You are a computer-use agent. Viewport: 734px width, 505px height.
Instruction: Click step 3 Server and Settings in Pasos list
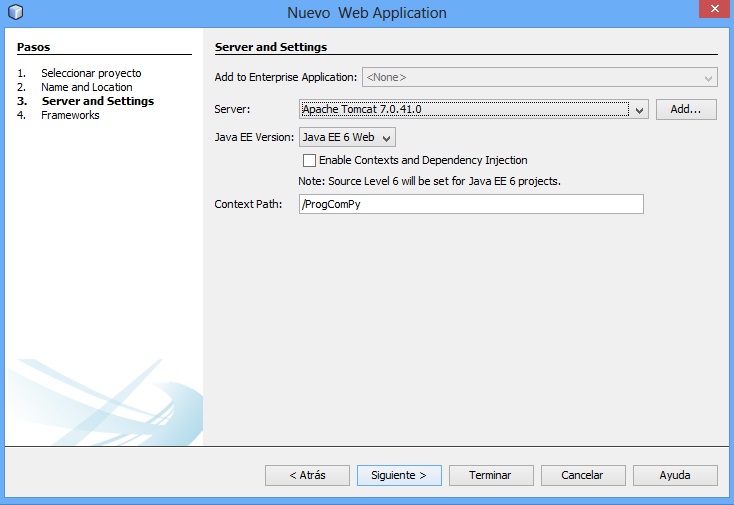click(x=98, y=101)
